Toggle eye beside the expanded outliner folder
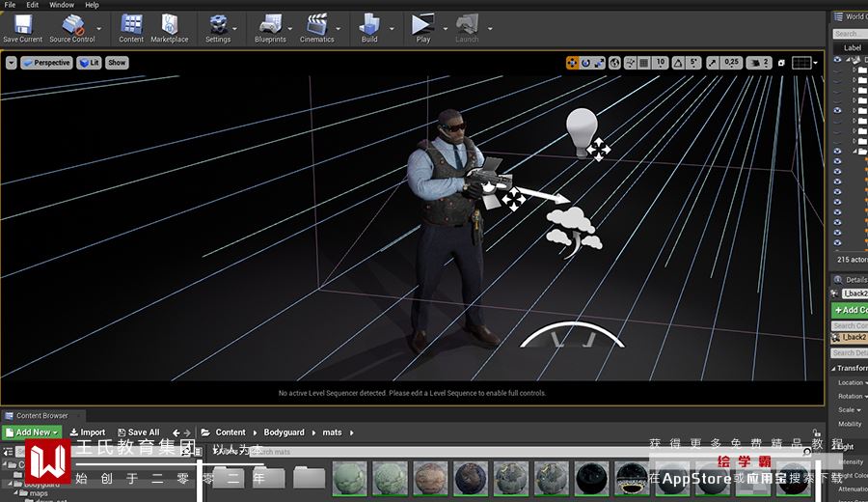Viewport: 868px width, 502px height. point(837,151)
